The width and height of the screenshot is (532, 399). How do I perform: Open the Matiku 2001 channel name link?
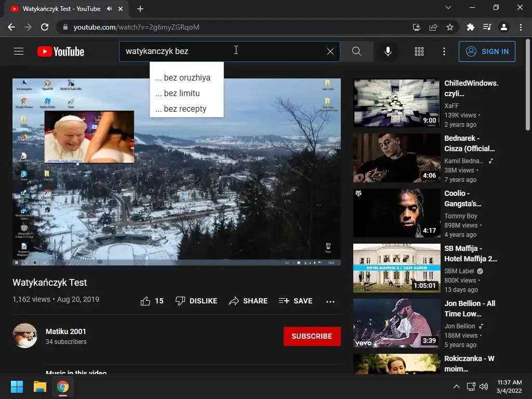(66, 331)
